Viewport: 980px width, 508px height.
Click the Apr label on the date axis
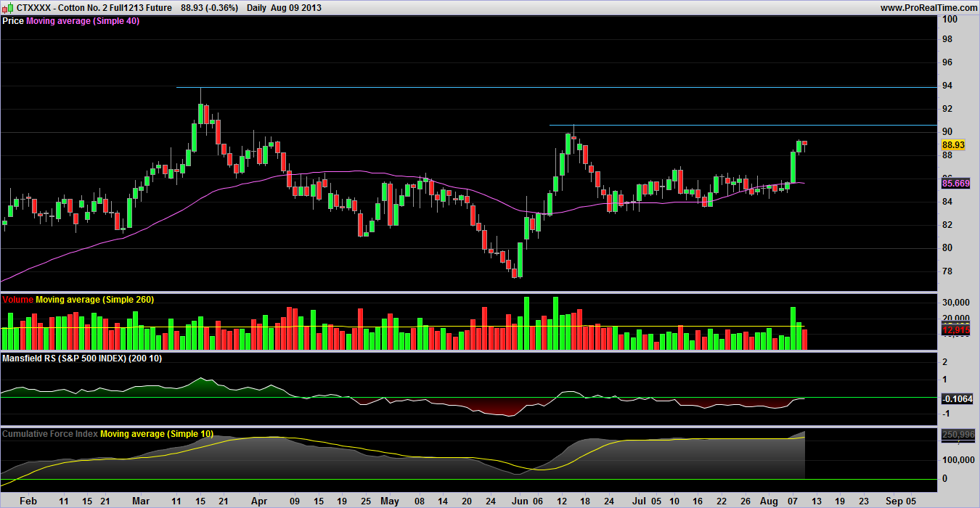258,501
